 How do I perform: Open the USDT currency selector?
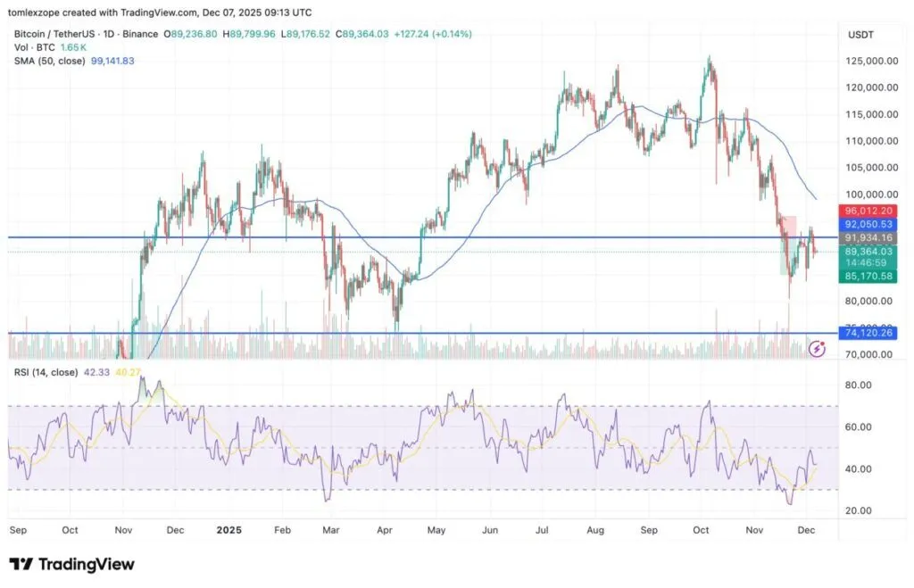tap(861, 34)
